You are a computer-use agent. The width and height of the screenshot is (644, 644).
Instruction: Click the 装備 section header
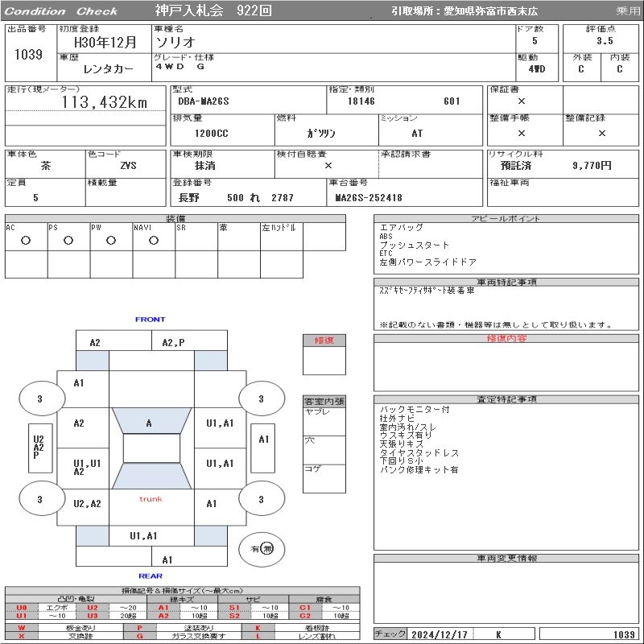pyautogui.click(x=175, y=219)
